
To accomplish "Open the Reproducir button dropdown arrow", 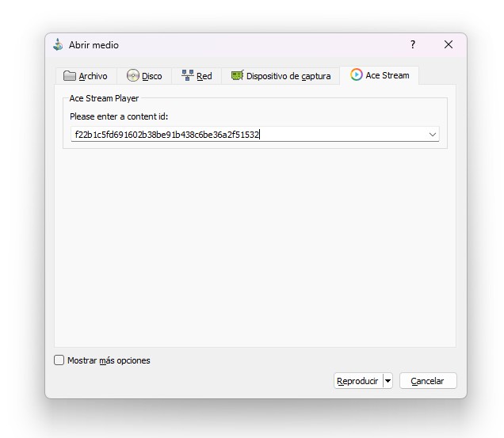I will pyautogui.click(x=388, y=381).
